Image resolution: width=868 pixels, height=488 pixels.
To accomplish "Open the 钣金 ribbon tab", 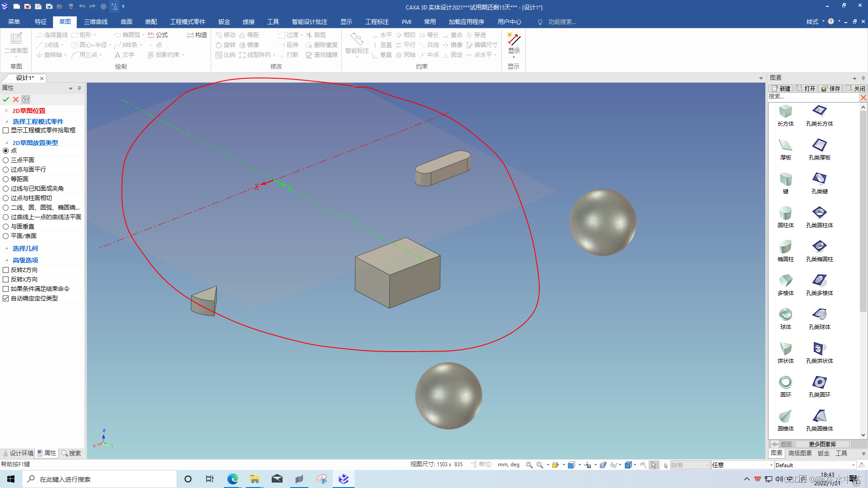I will pyautogui.click(x=224, y=22).
